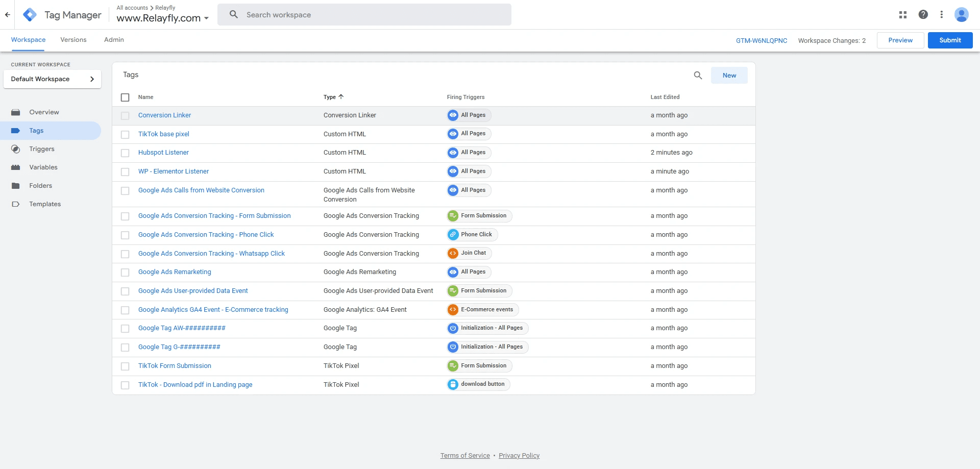
Task: Open Google Ads Conversion Tracking - Whatsapp Click tag
Action: (211, 254)
